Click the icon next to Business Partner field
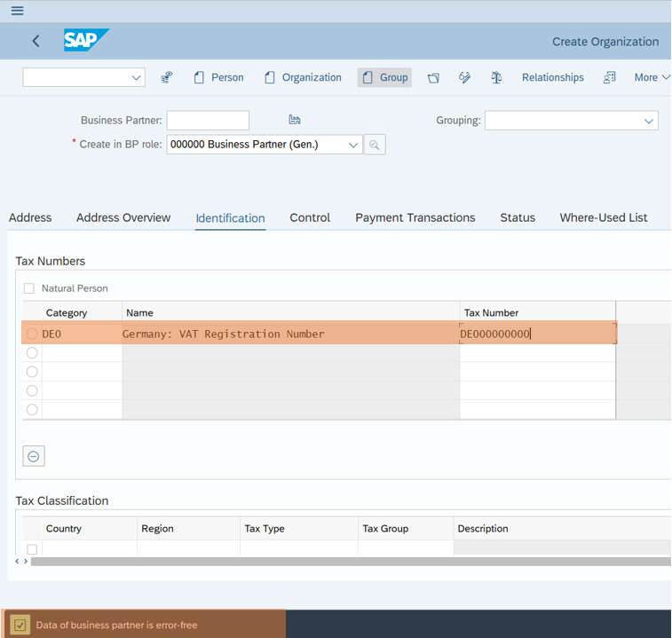This screenshot has height=638, width=672. point(295,120)
